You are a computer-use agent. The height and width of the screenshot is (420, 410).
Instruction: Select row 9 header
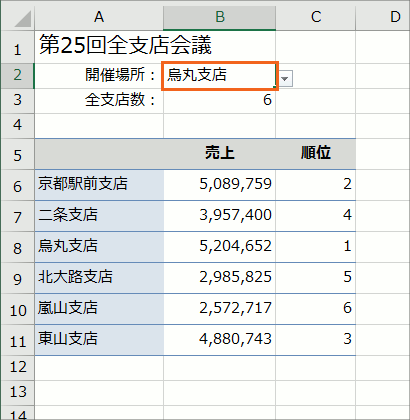click(18, 278)
